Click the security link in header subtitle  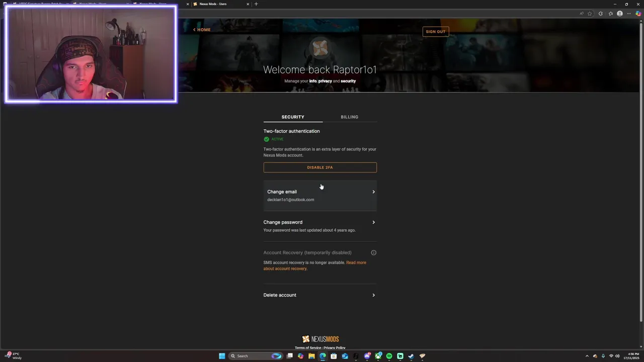coord(348,81)
